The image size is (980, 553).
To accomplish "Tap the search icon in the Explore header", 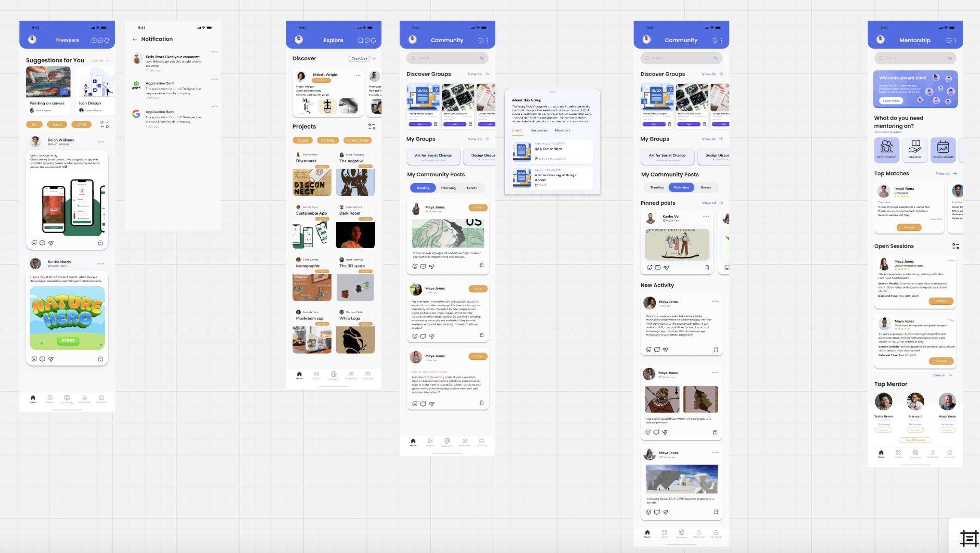I will [x=361, y=40].
